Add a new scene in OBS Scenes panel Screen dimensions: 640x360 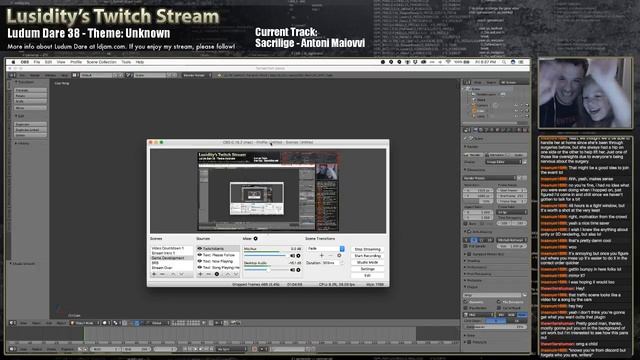click(154, 274)
